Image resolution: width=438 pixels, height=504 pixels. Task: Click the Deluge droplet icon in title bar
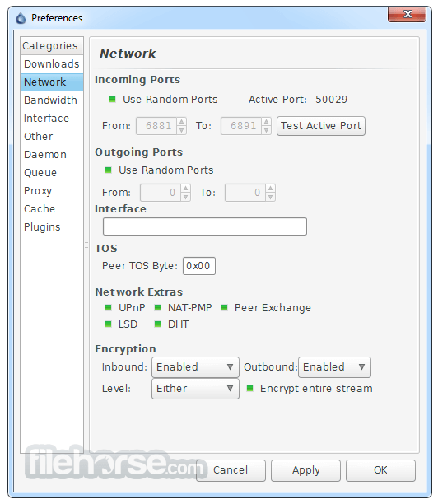21,18
